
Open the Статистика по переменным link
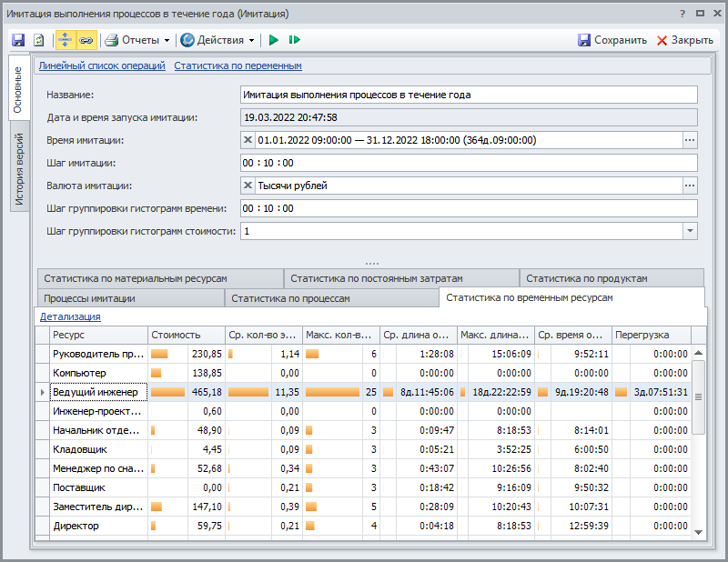coord(238,65)
